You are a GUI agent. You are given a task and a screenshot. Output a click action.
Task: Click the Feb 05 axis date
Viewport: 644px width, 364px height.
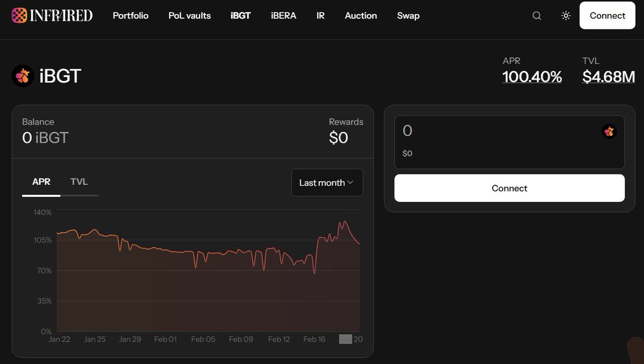[x=203, y=339]
